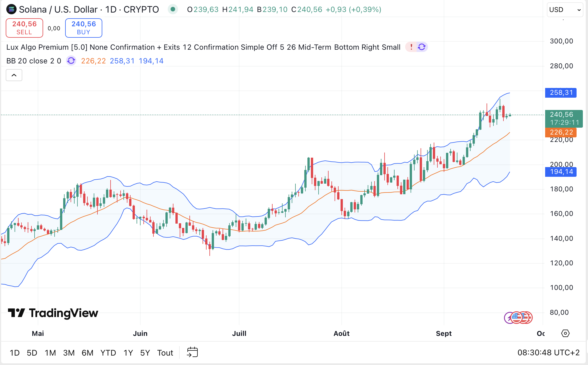Screen dimensions: 588x365
Task: Click the TradingView logo
Action: coord(53,313)
